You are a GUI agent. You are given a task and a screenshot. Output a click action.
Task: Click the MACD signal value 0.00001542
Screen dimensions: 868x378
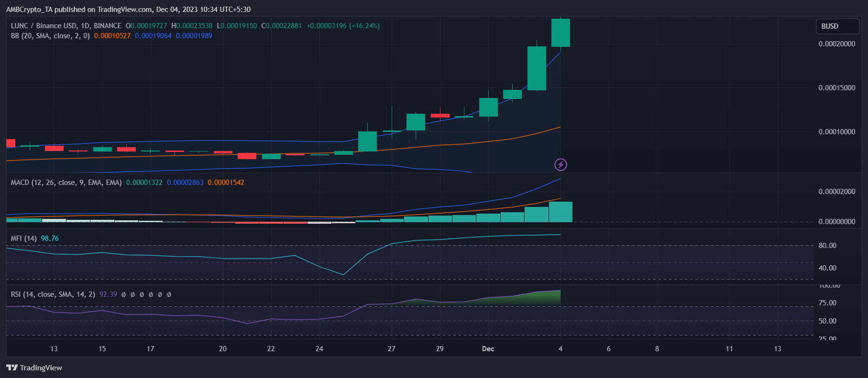226,183
